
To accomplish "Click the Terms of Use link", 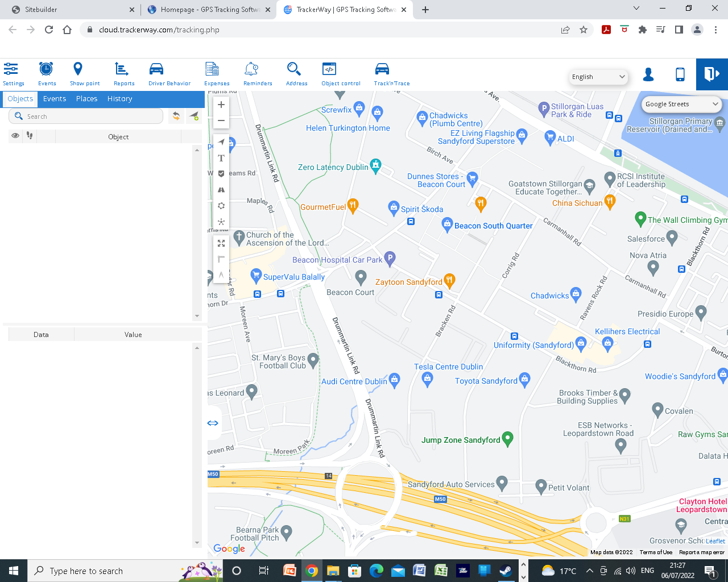I will (x=655, y=552).
